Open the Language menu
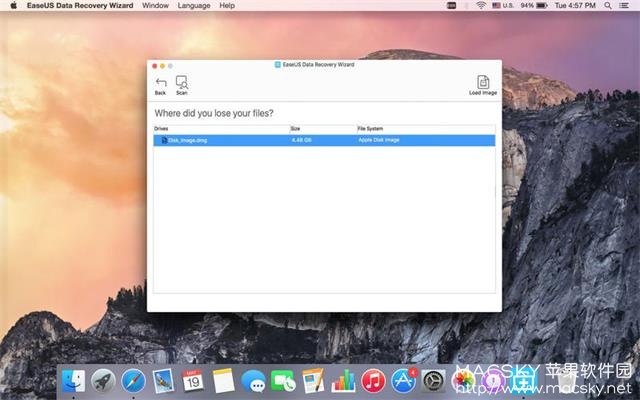 tap(194, 5)
